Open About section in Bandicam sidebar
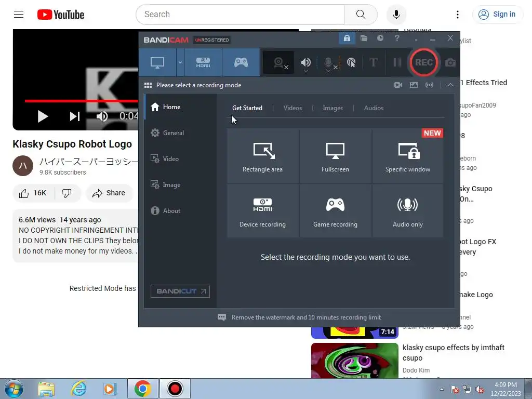 [x=180, y=211]
